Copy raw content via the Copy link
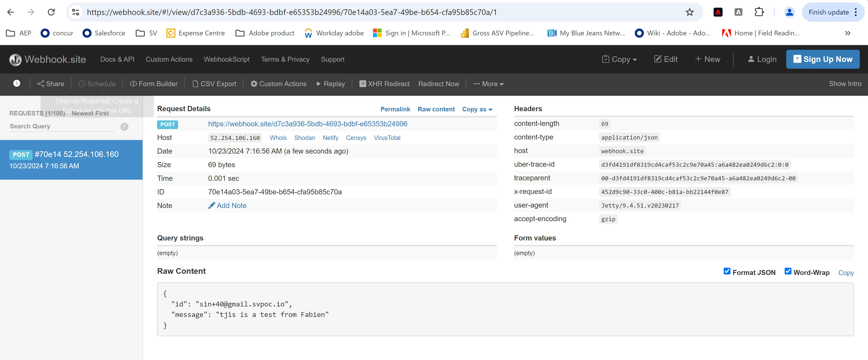 846,273
